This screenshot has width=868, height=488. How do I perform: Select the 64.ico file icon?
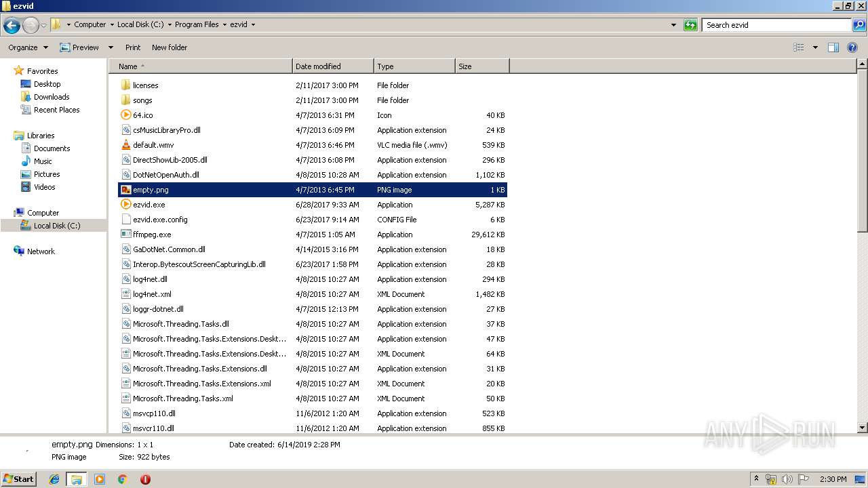point(125,115)
